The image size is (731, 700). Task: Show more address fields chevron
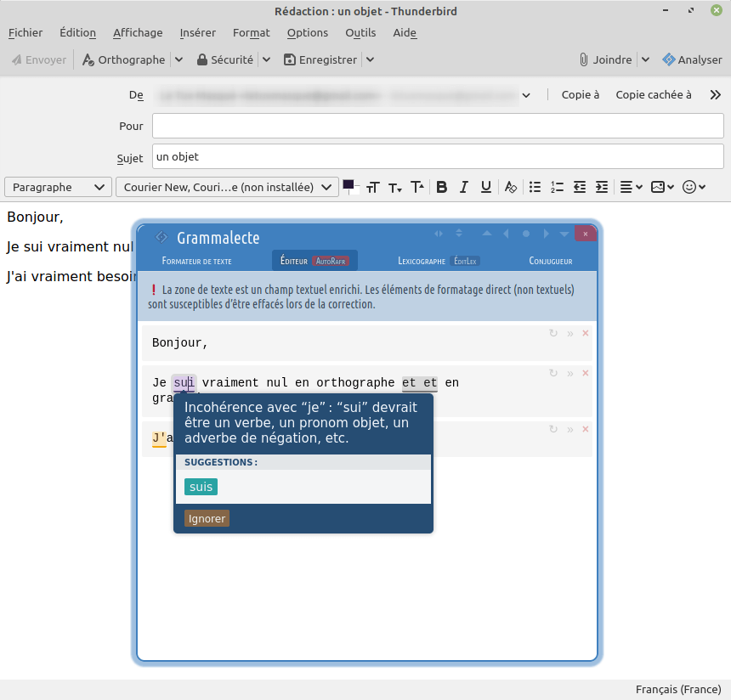715,95
